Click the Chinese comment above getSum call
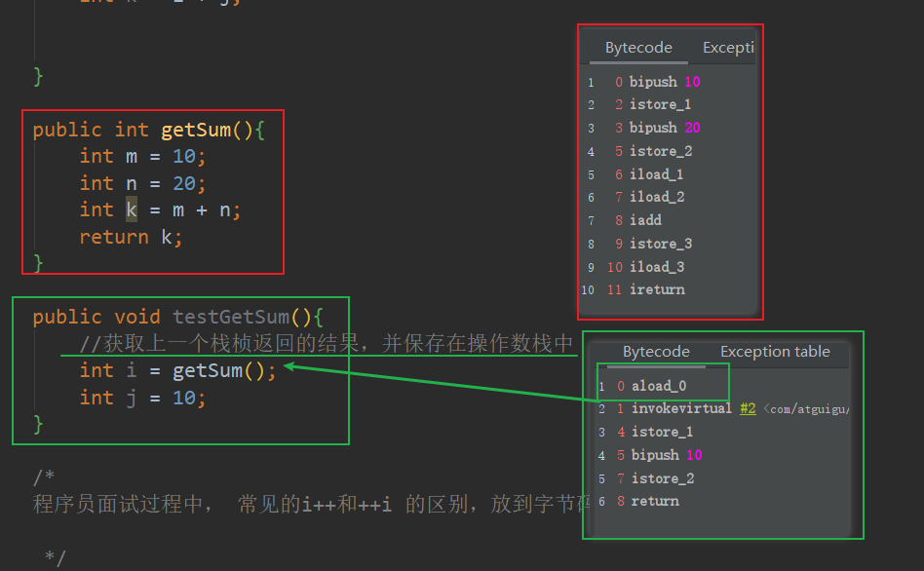924x571 pixels. point(327,343)
